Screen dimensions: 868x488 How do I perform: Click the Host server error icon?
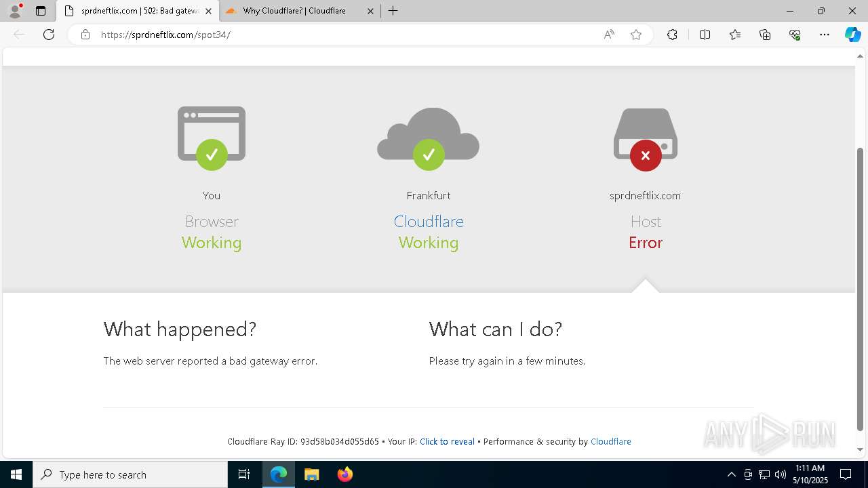(646, 139)
